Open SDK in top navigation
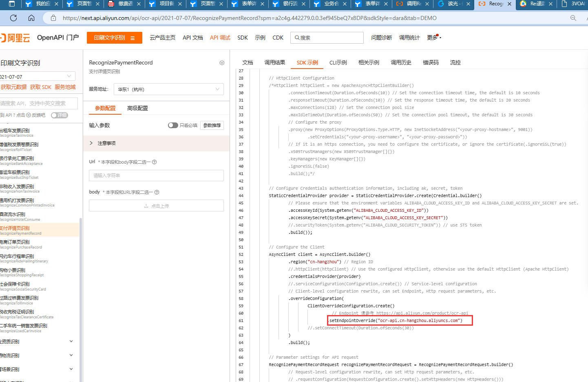The height and width of the screenshot is (382, 588). [x=243, y=38]
